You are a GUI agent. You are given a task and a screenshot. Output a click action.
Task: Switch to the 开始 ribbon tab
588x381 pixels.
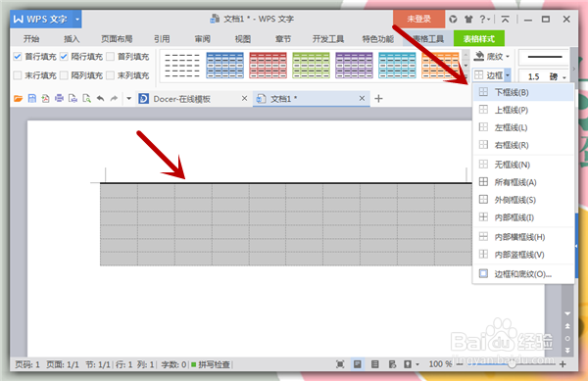pyautogui.click(x=31, y=38)
